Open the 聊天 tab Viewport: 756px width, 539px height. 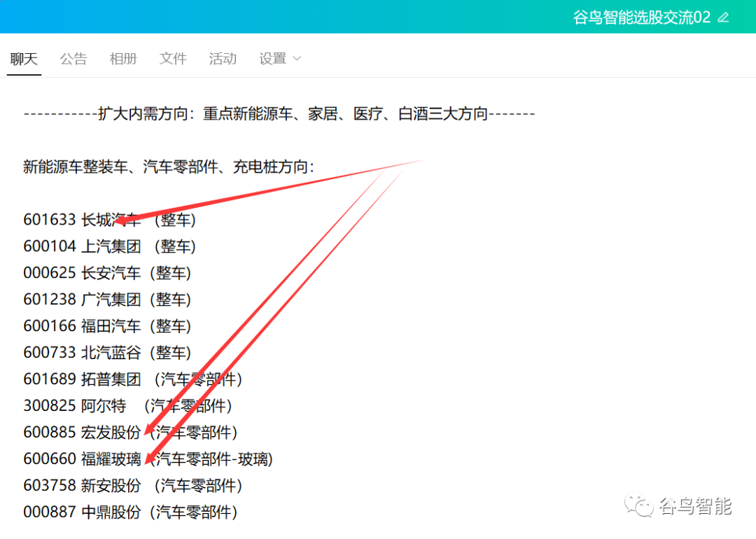24,59
